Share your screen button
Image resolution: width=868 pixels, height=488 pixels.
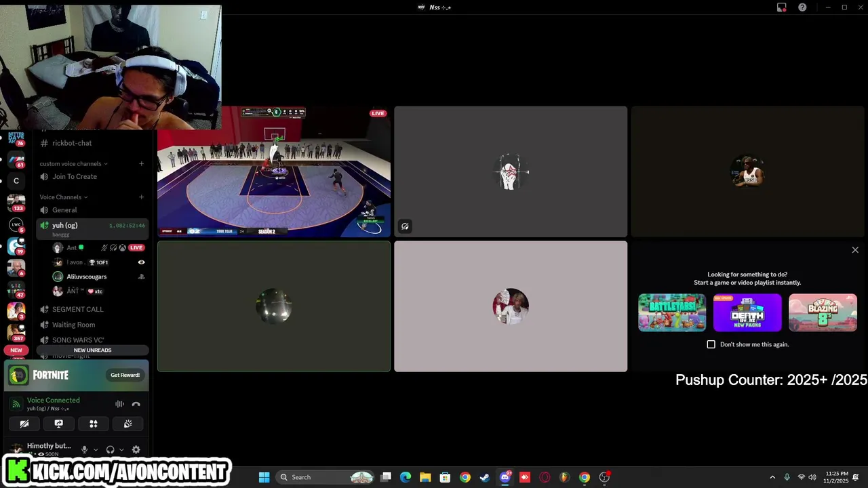point(59,424)
